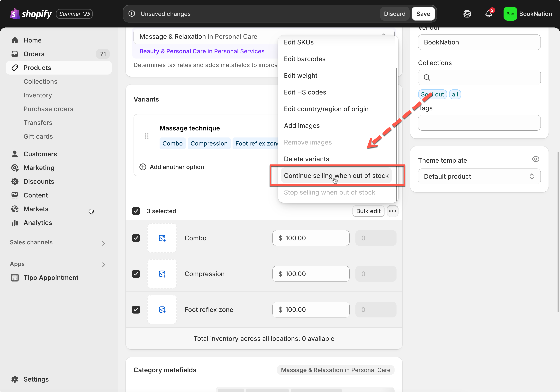The image size is (560, 392).
Task: Open the Default product theme template dropdown
Action: click(479, 176)
